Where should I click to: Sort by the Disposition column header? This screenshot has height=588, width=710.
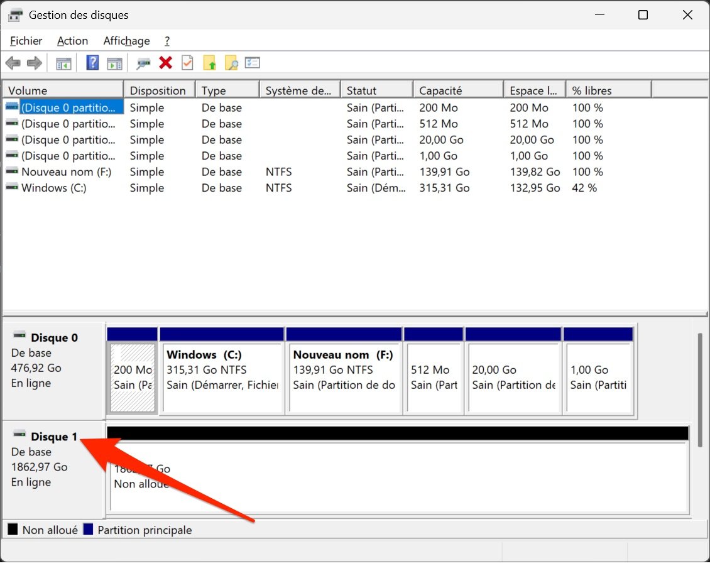point(160,90)
